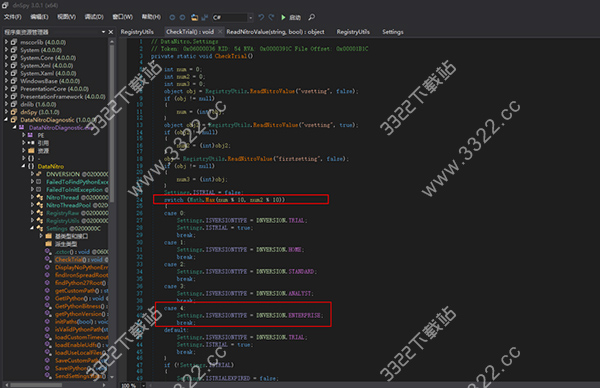600x388 pixels.
Task: Switch to ReadNitroValue(string, bool) : object tab
Action: (275, 32)
